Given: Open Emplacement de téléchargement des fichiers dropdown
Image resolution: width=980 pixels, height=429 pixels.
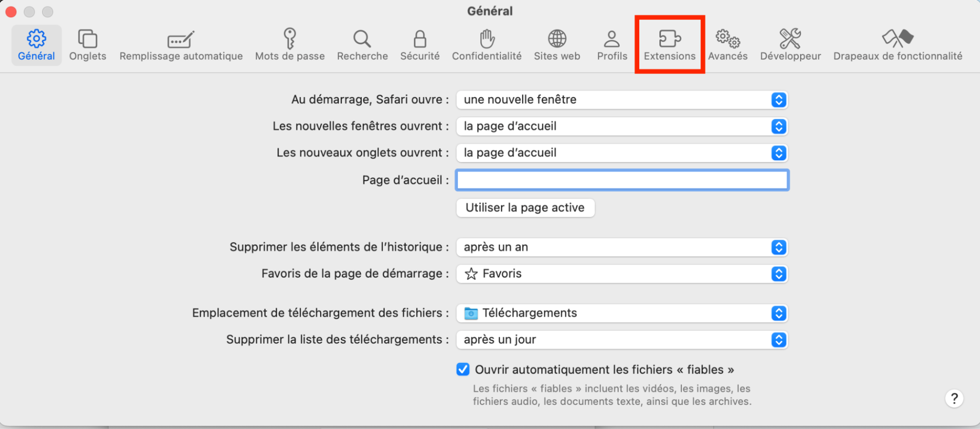Looking at the screenshot, I should point(622,313).
